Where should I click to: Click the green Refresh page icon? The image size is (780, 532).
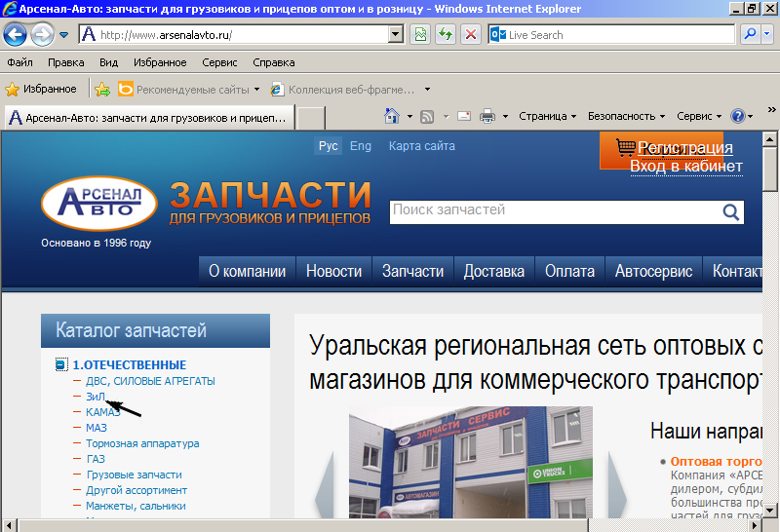[446, 34]
